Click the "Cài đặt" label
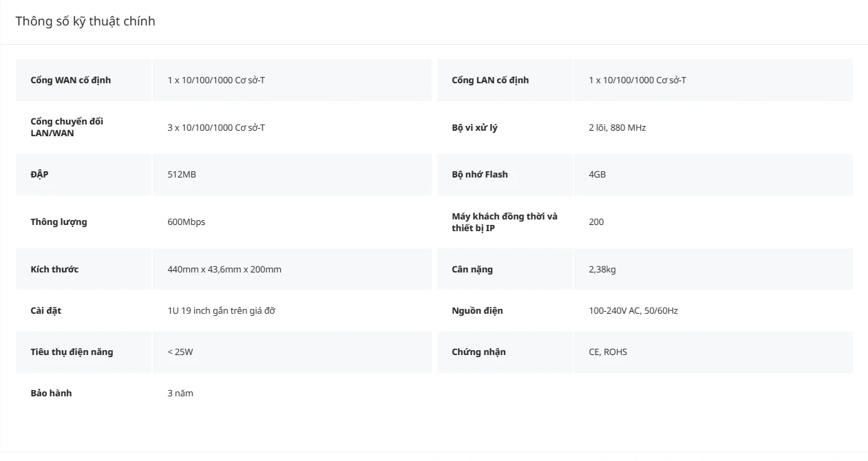This screenshot has height=461, width=868. tap(46, 310)
